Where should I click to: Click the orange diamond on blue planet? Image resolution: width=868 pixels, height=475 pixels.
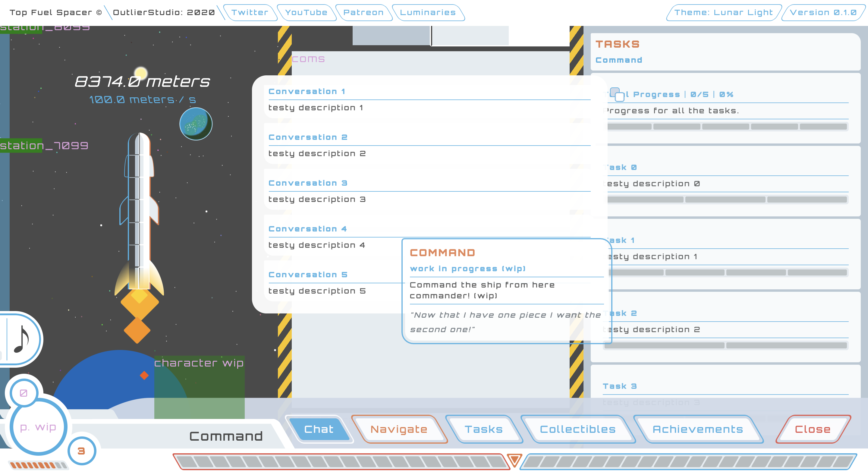[x=144, y=375]
